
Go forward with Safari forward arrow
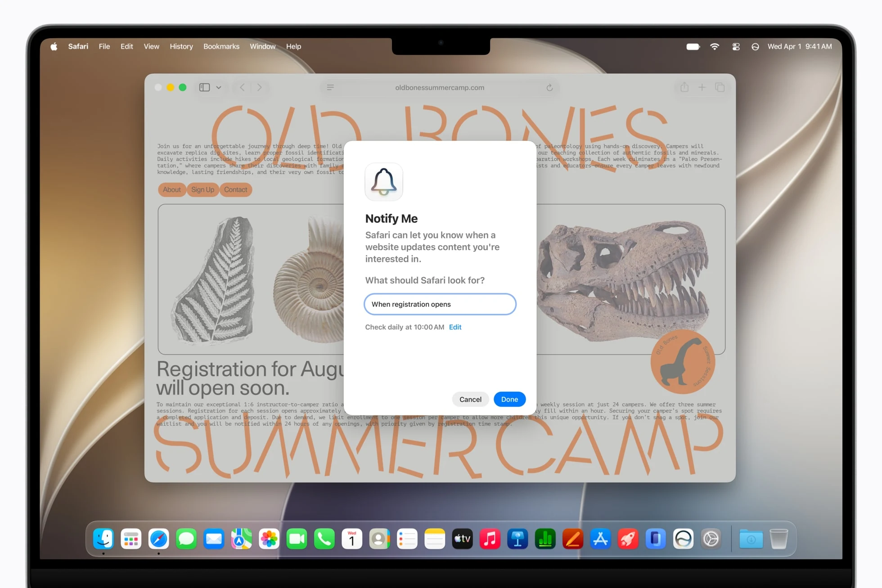tap(259, 87)
